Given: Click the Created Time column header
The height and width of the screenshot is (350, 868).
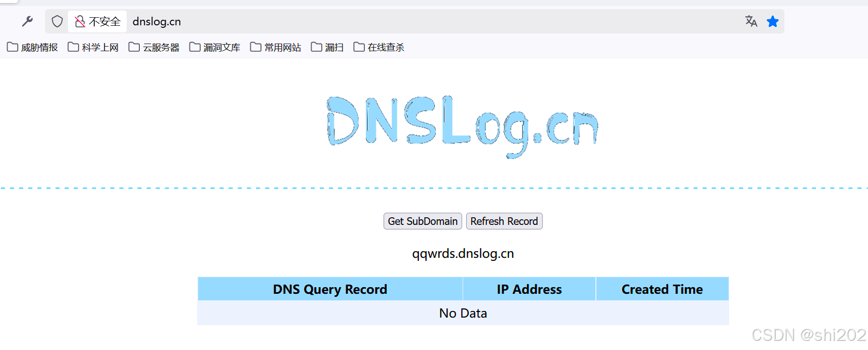Looking at the screenshot, I should tap(662, 289).
